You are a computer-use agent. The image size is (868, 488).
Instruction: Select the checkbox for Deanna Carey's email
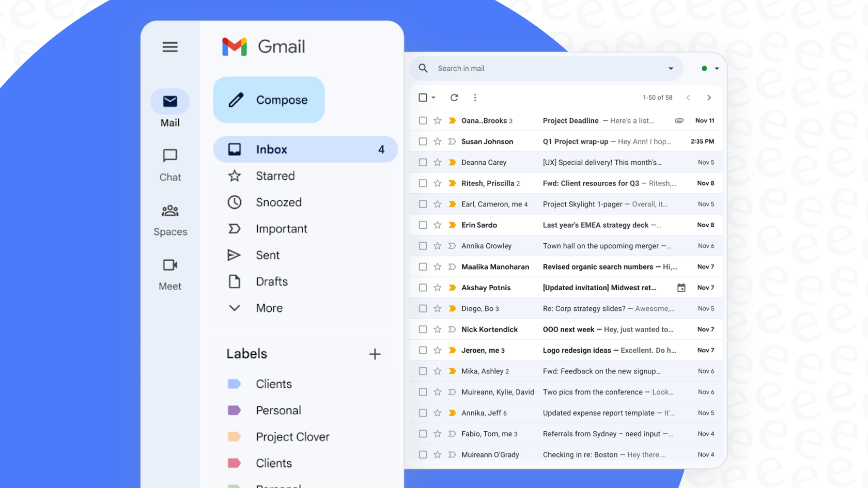pos(423,162)
